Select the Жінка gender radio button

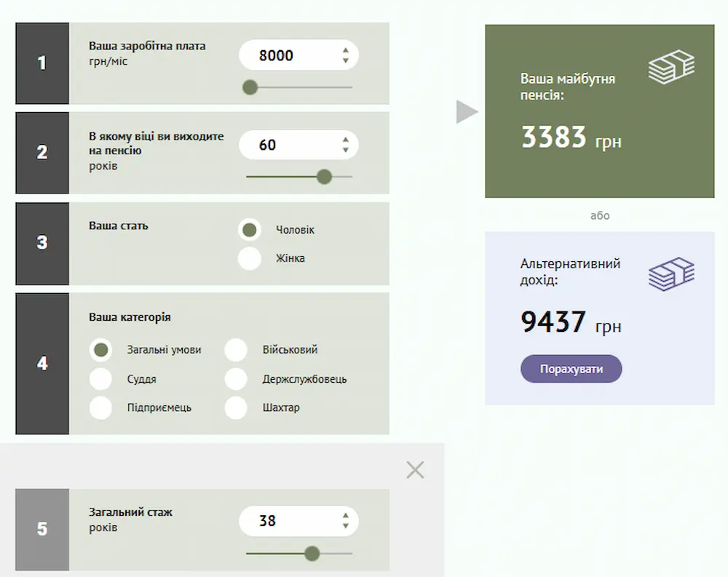250,258
